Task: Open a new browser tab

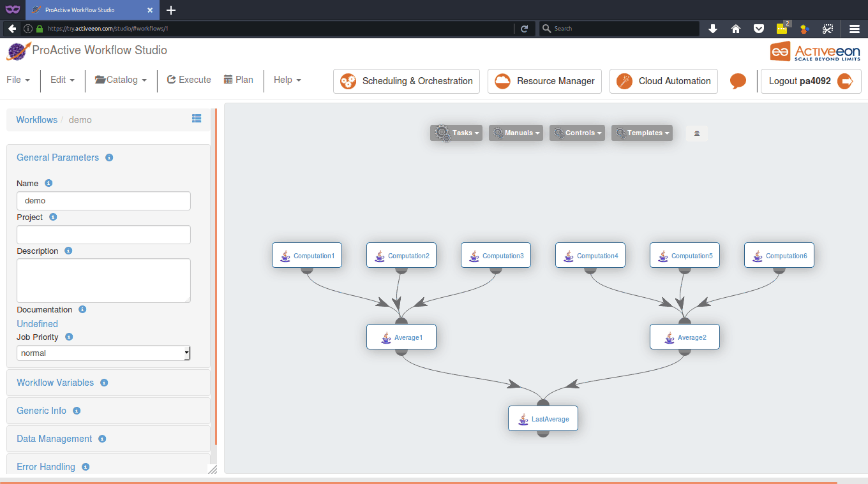Action: pyautogui.click(x=170, y=10)
